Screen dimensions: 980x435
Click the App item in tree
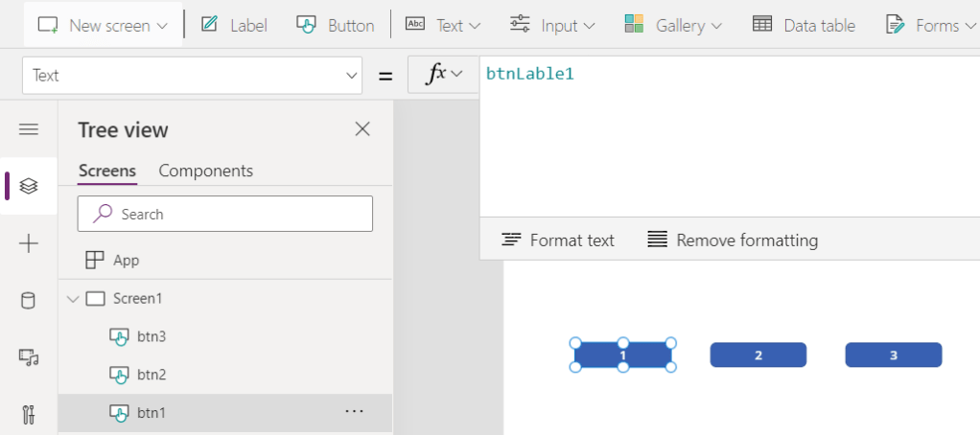point(126,260)
